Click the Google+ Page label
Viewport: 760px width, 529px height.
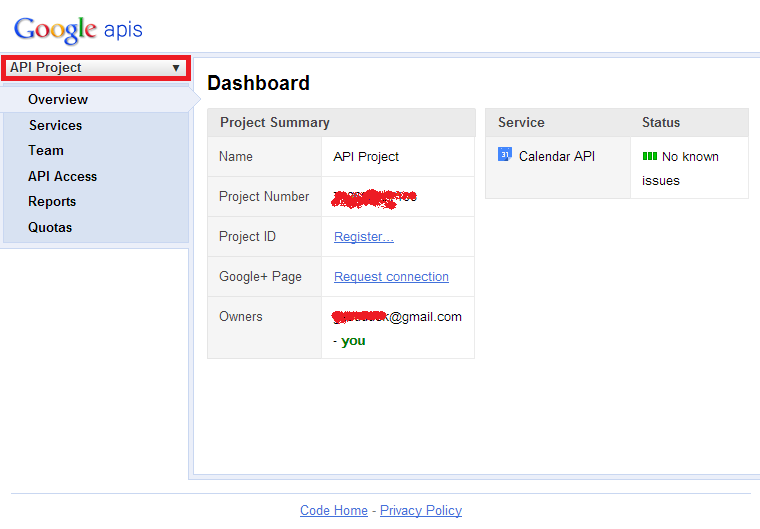pyautogui.click(x=260, y=276)
